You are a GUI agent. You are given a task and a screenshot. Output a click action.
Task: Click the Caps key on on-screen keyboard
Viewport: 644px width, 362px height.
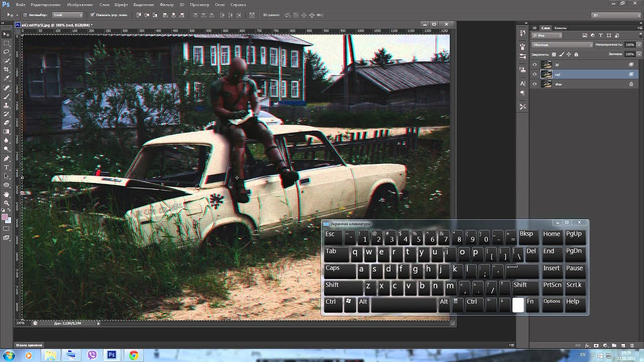point(340,271)
